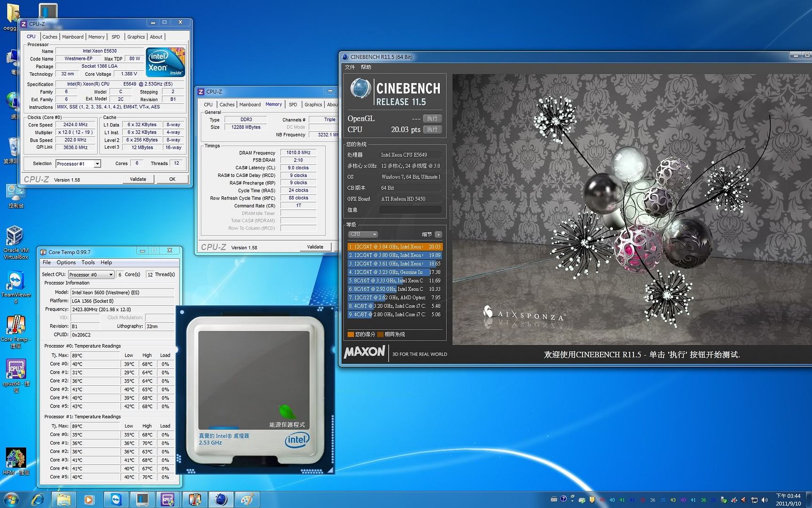Open SPD tab in second CPU-Z window
Viewport: 812px width, 508px height.
pyautogui.click(x=293, y=104)
